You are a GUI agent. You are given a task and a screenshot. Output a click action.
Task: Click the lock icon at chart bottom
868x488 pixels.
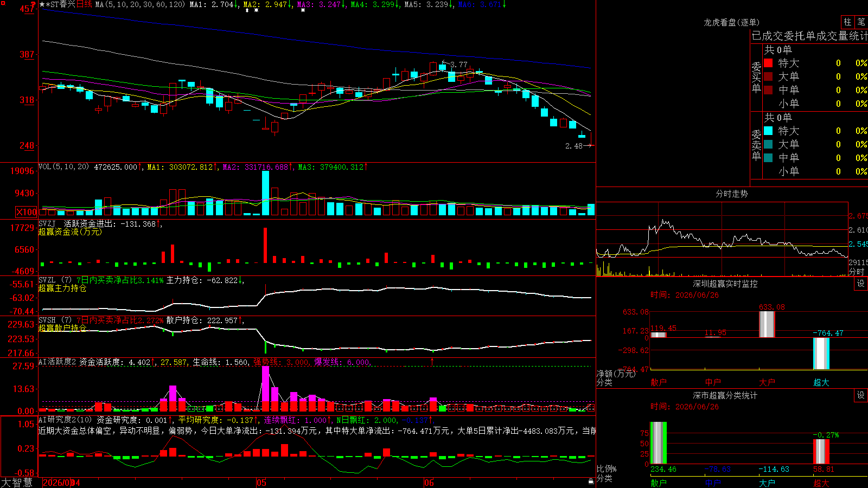[591, 481]
